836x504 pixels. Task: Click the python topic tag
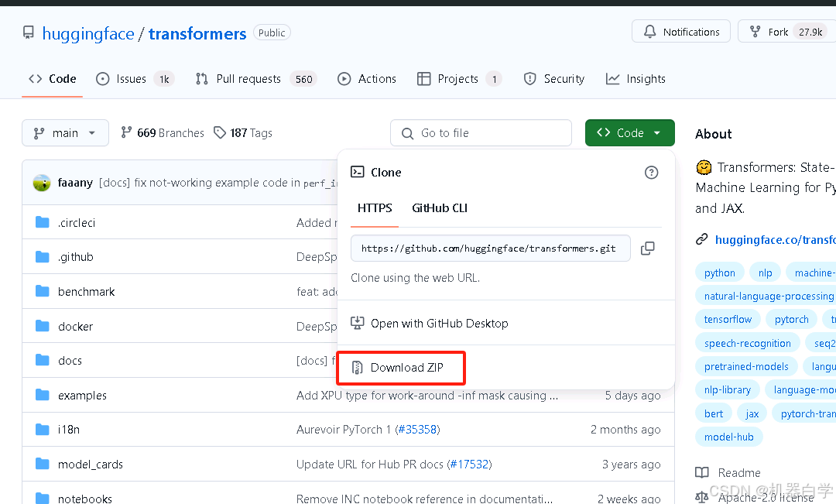pos(720,273)
